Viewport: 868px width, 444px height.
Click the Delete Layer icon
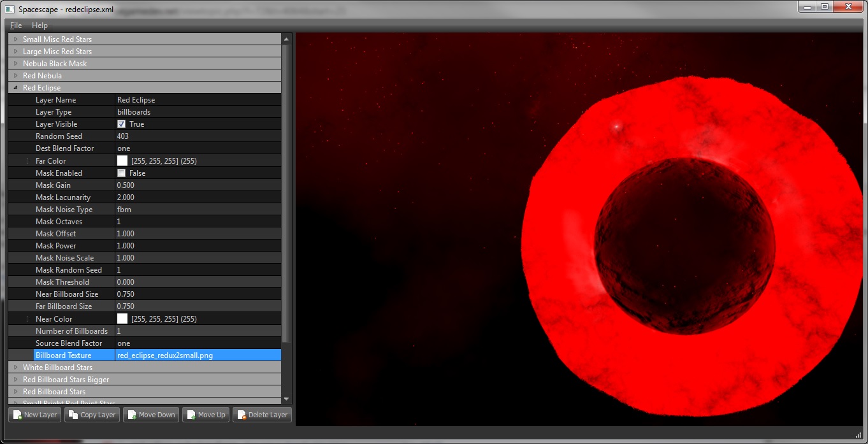tap(242, 415)
